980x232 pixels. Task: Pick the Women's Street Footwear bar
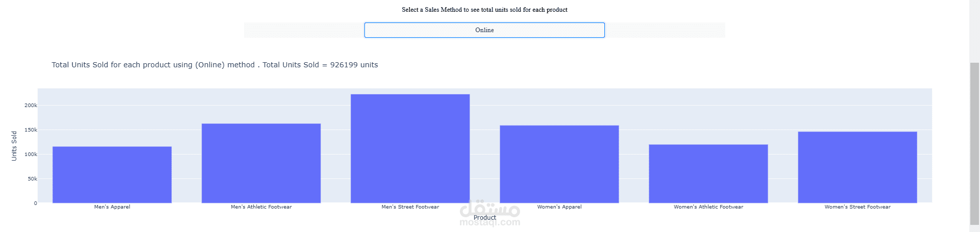point(857,167)
